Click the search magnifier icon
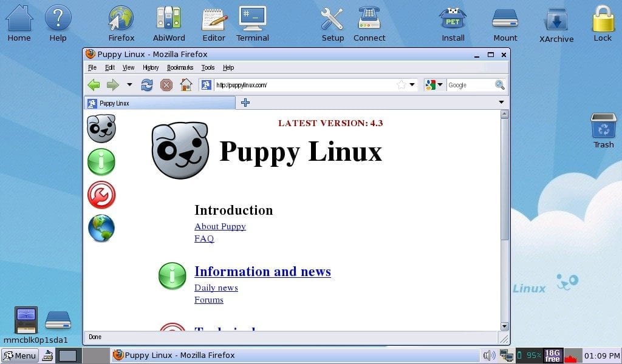622x364 pixels. click(500, 85)
